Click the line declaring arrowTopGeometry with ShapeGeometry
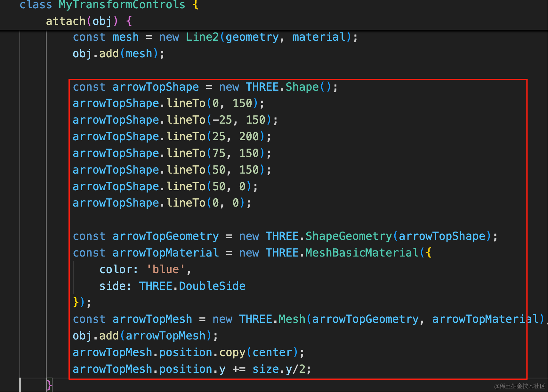 pos(285,236)
